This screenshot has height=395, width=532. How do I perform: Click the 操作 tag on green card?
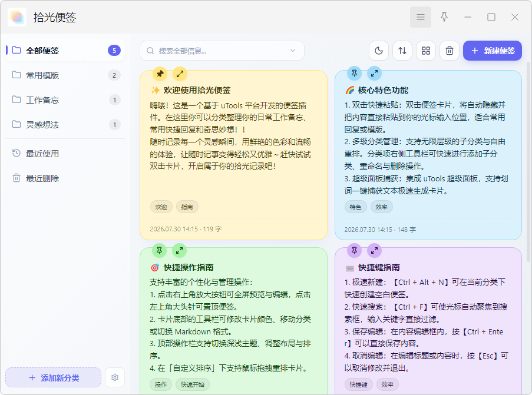[x=161, y=384]
